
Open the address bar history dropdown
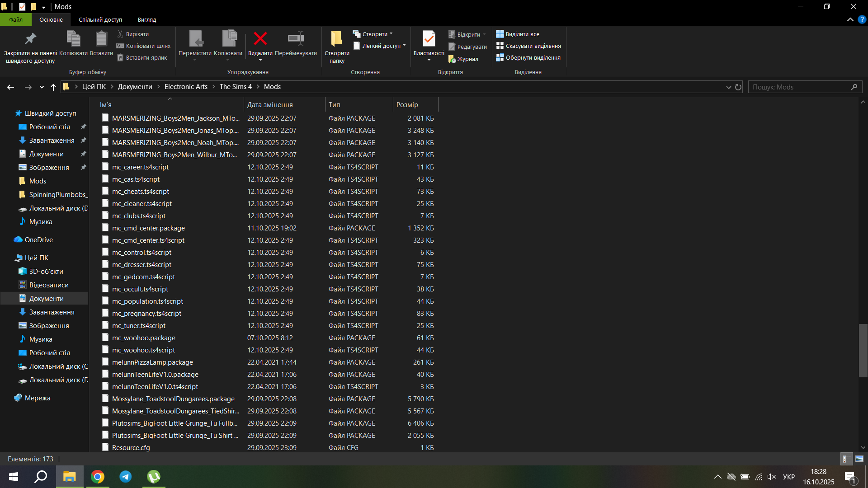tap(728, 87)
